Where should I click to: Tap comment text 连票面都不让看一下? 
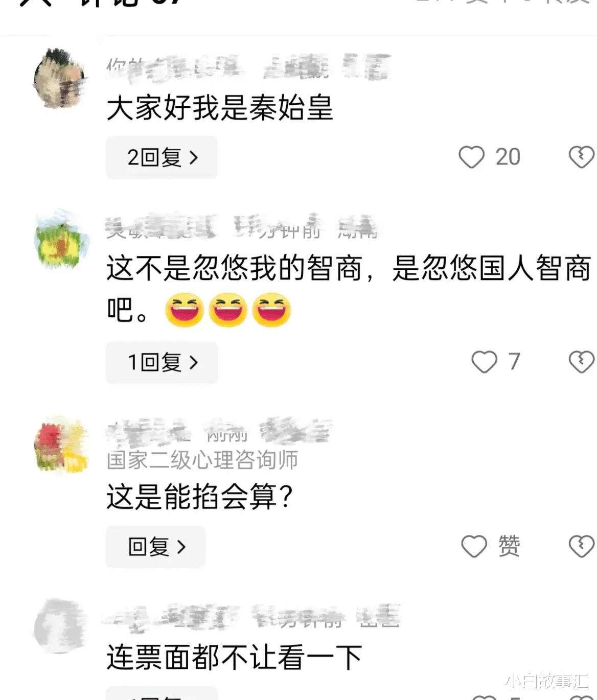click(235, 657)
